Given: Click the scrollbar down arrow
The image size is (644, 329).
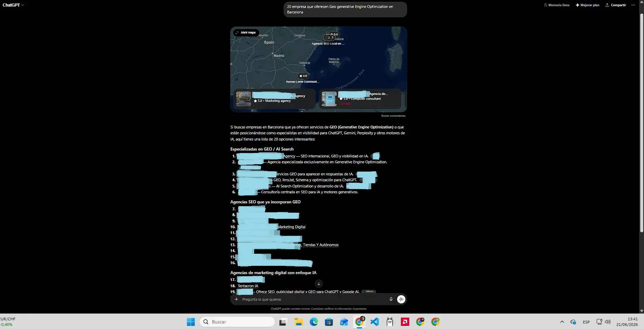Looking at the screenshot, I should coord(642,311).
